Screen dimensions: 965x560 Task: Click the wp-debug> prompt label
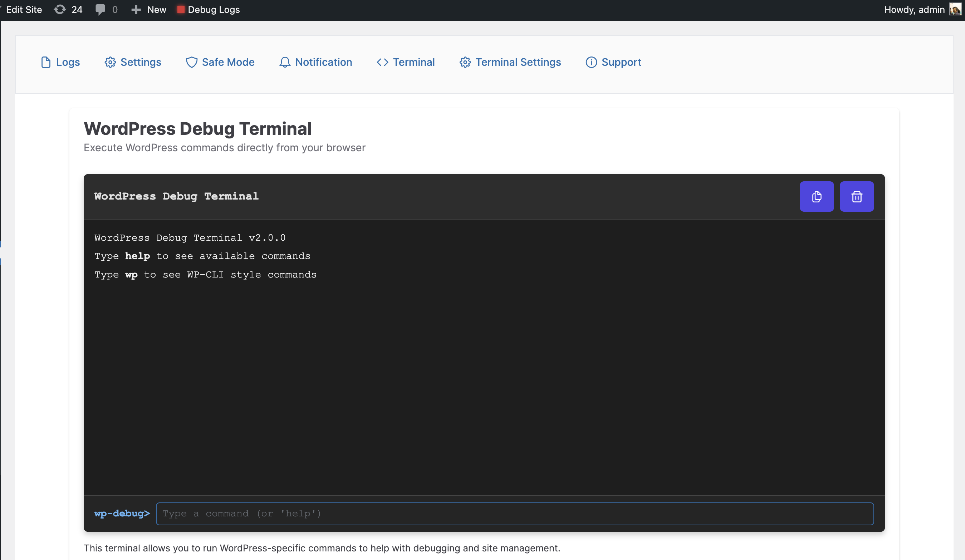tap(122, 513)
